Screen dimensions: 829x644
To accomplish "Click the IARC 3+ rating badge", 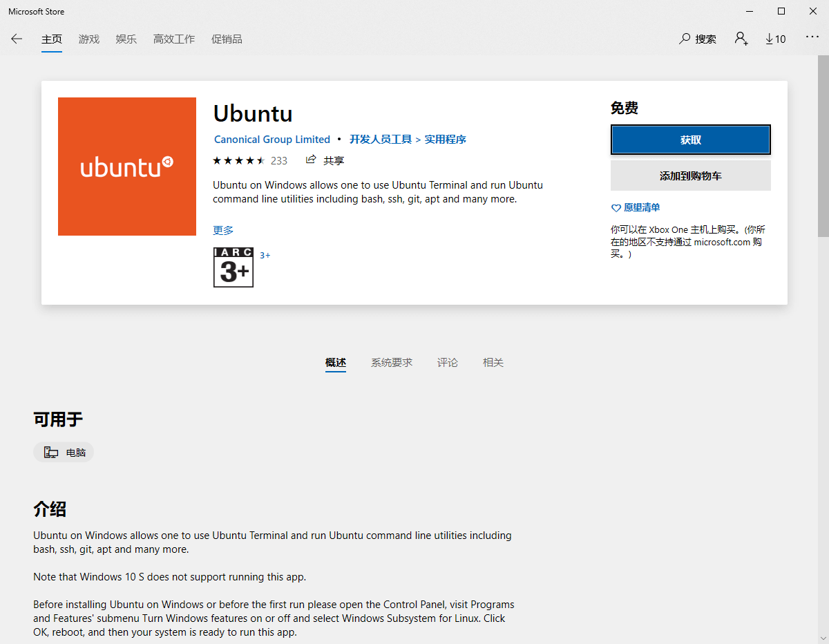I will tap(234, 267).
